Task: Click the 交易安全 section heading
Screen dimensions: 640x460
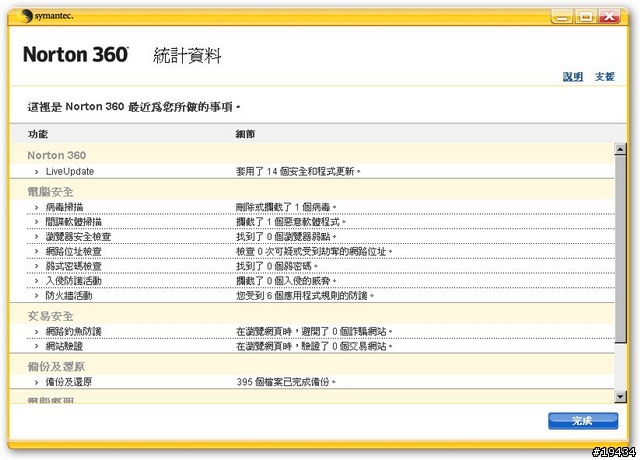Action: pyautogui.click(x=50, y=316)
